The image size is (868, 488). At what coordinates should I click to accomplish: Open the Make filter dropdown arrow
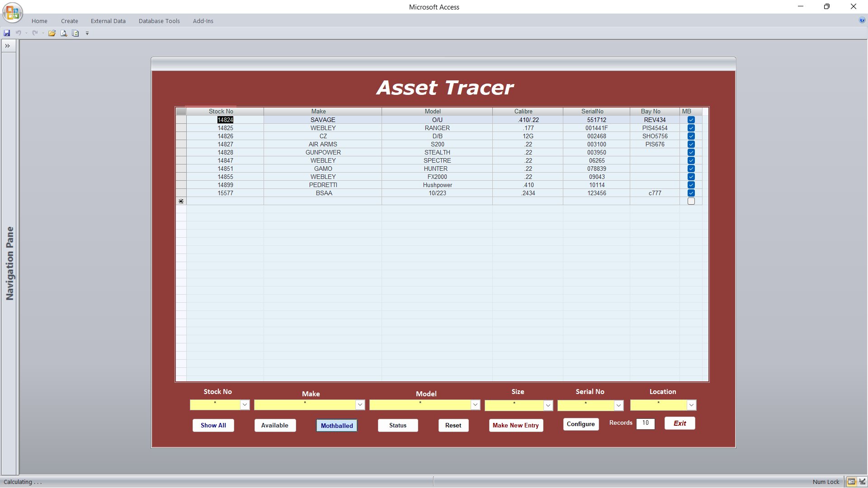[x=360, y=405]
